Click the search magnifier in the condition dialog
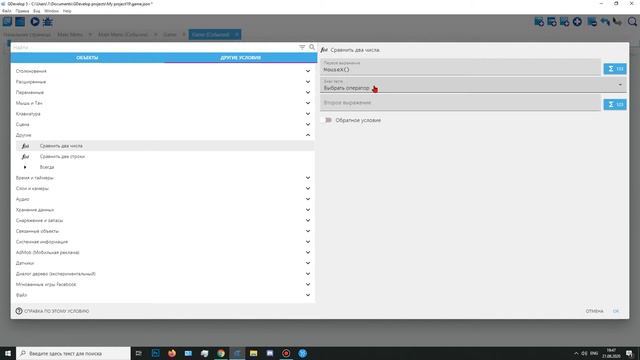Screen dimensions: 640x360 (x=312, y=47)
